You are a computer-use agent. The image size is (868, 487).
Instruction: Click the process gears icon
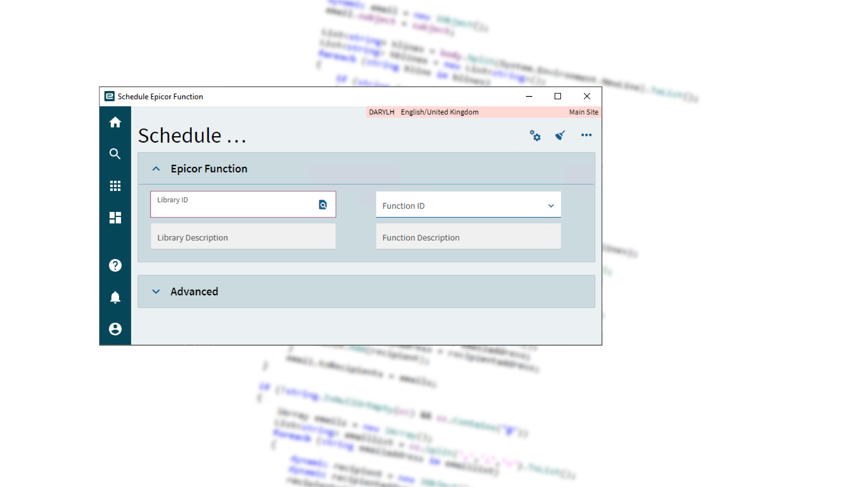click(x=535, y=135)
